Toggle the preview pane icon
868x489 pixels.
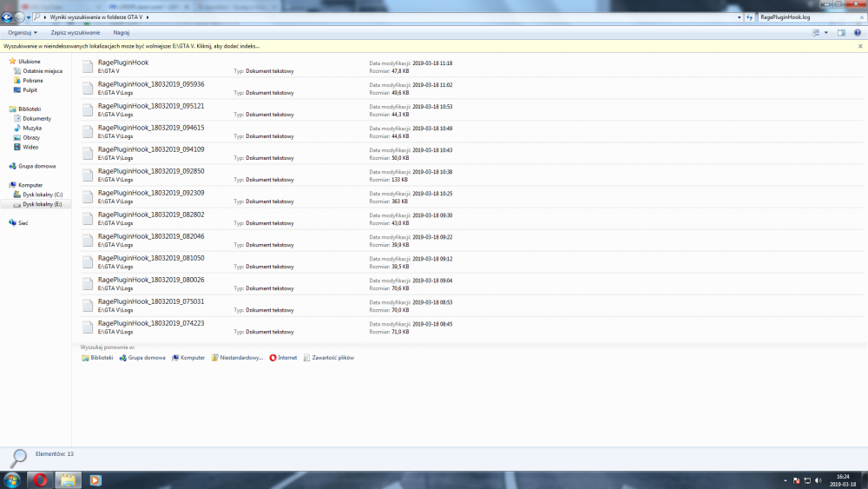[x=841, y=33]
